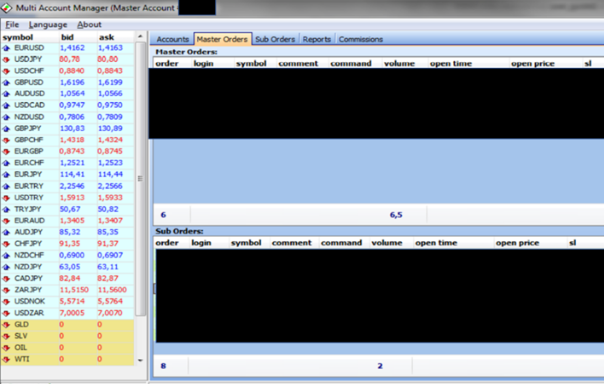Screen dimensions: 604x384
Task: Switch to the Accounts tab
Action: pyautogui.click(x=173, y=39)
